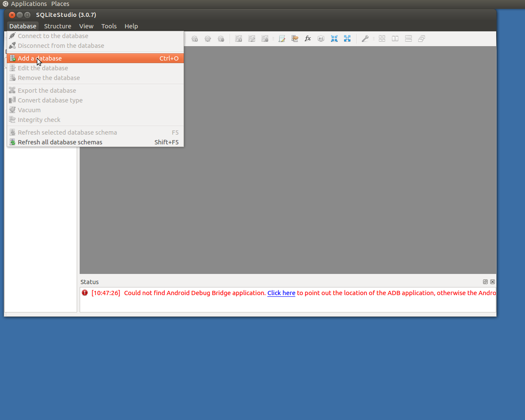Screen dimensions: 525x420
Task: Click the create trigger gear icon
Action: click(194, 39)
